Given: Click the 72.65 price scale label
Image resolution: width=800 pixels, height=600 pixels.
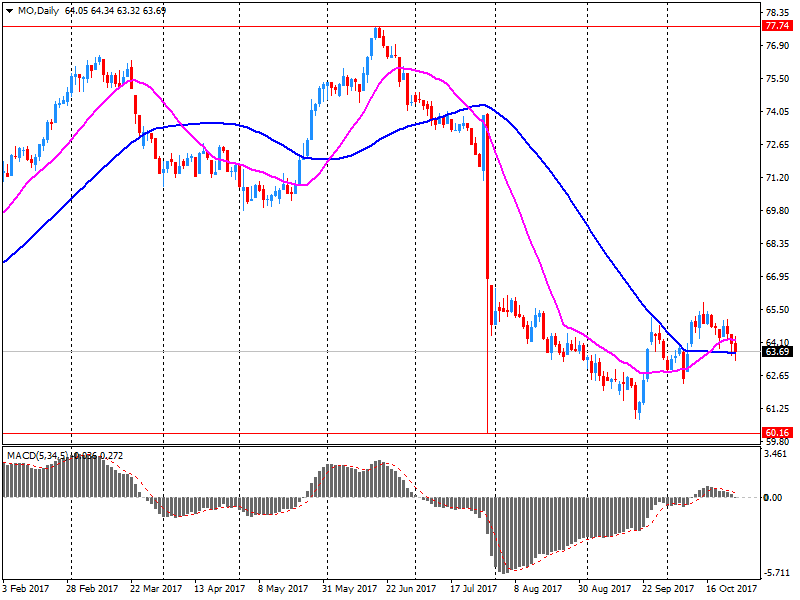Looking at the screenshot, I should click(x=778, y=145).
